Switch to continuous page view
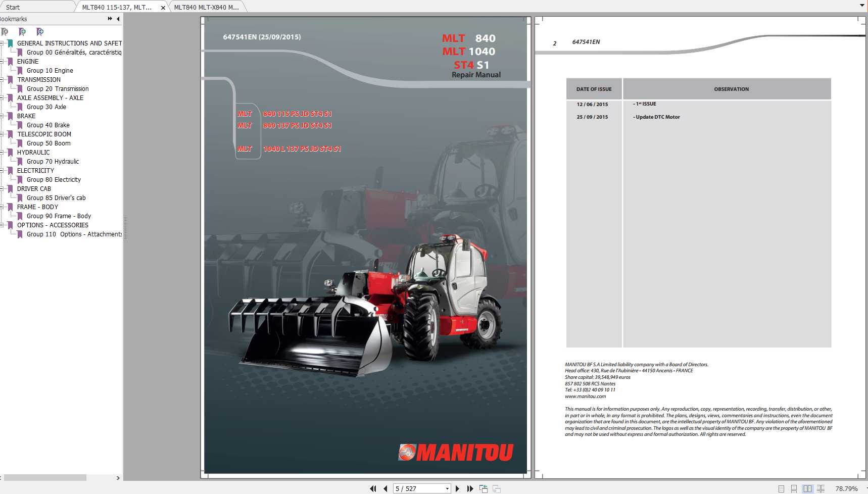Image resolution: width=868 pixels, height=494 pixels. pos(794,488)
